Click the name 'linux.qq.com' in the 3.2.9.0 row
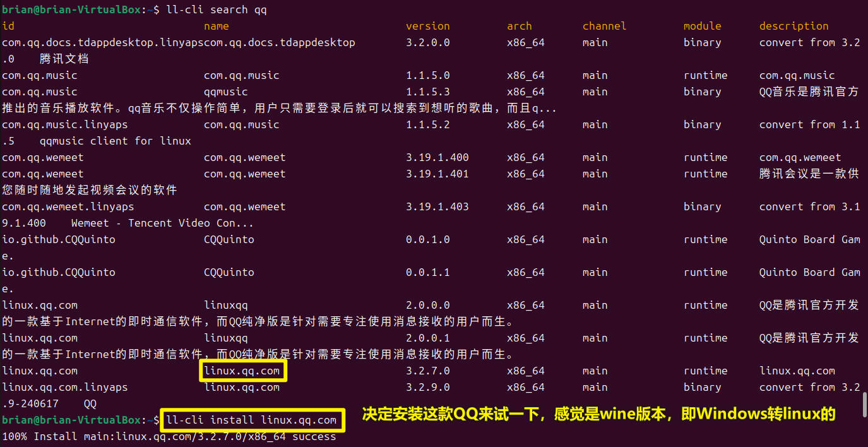 point(242,388)
